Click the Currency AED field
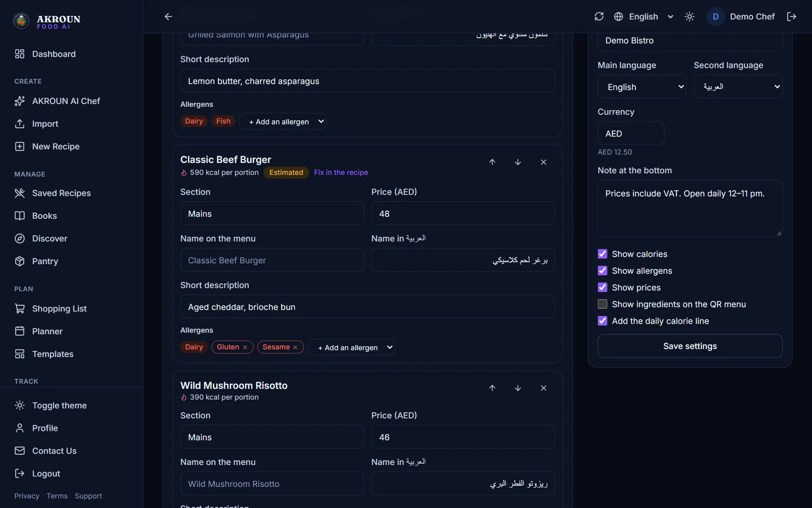 pos(631,133)
